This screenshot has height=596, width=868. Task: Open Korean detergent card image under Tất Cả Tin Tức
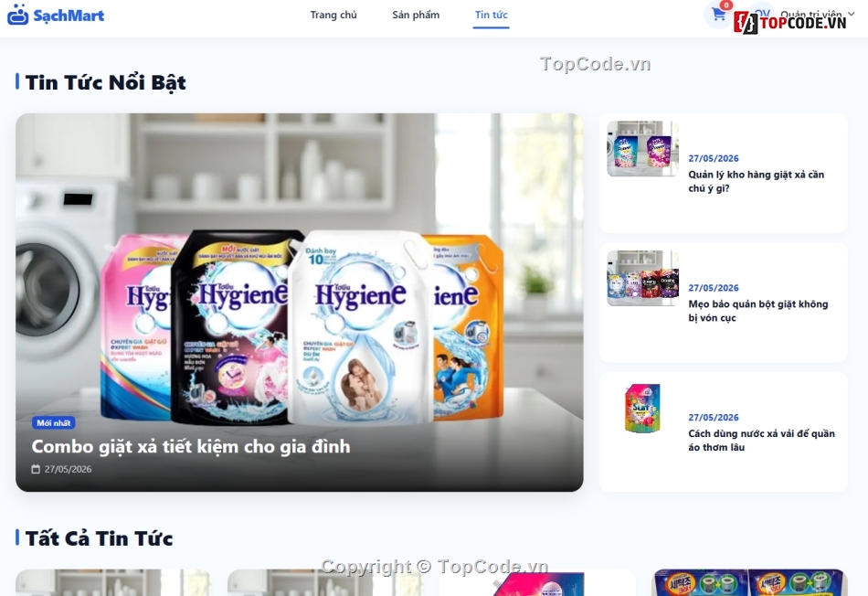[x=750, y=582]
